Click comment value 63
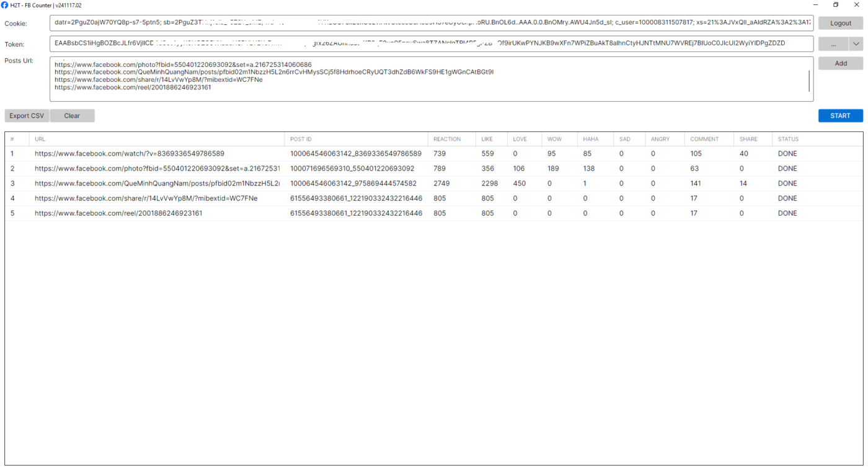This screenshot has height=470, width=868. [x=694, y=169]
